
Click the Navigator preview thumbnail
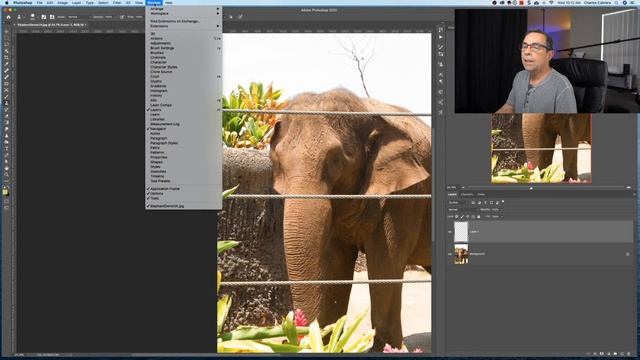click(541, 148)
